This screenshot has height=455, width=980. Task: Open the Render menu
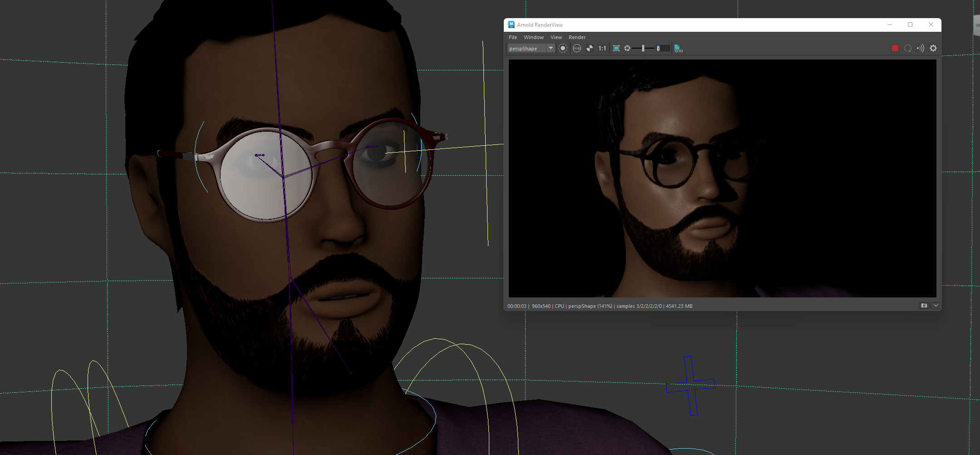click(x=577, y=37)
